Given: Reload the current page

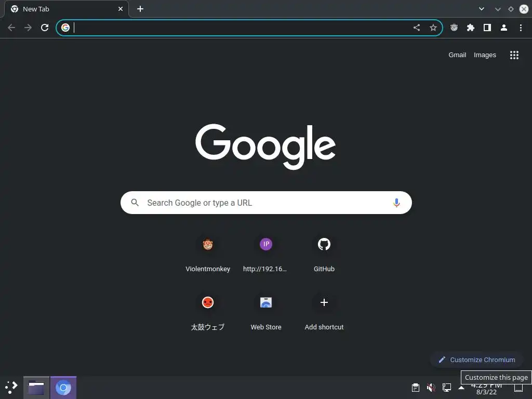Looking at the screenshot, I should pyautogui.click(x=45, y=28).
